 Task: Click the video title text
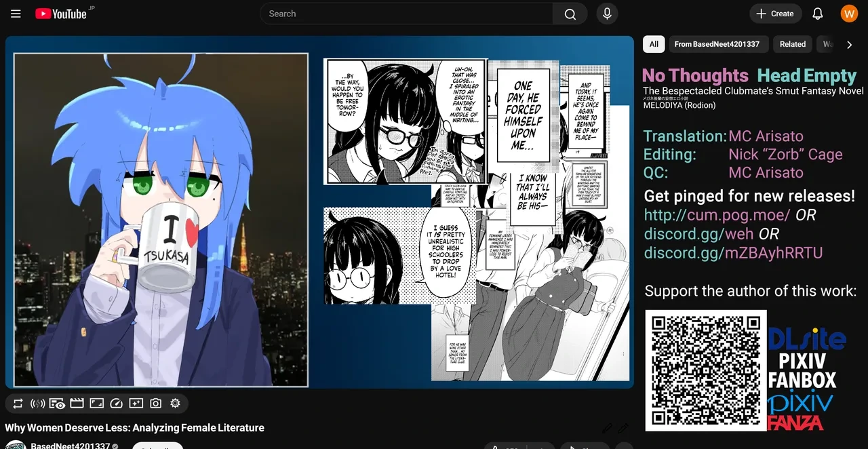[134, 428]
